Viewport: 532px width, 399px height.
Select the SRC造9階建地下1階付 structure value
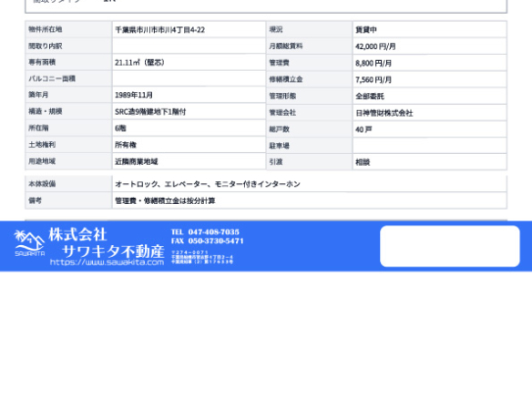(x=150, y=112)
